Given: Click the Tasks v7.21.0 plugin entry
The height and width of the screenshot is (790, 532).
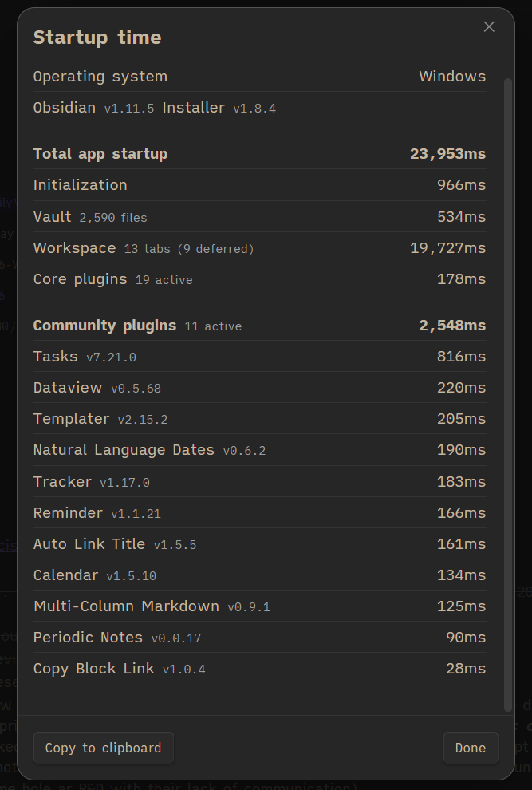Looking at the screenshot, I should coord(259,357).
